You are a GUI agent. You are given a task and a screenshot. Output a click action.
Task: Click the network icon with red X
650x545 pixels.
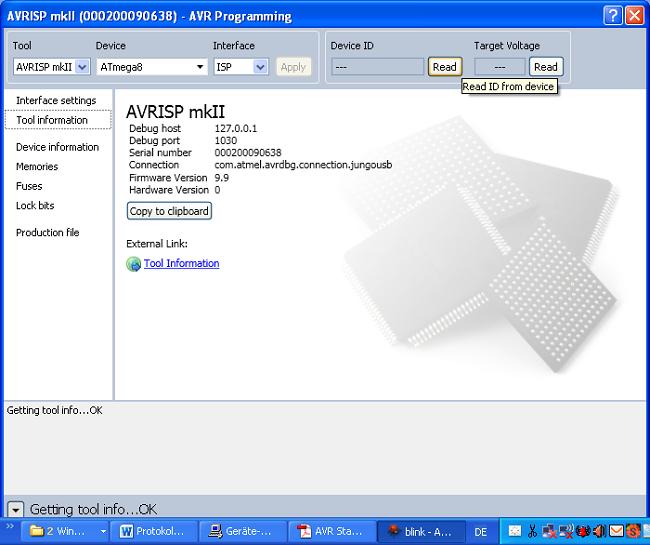coord(548,531)
